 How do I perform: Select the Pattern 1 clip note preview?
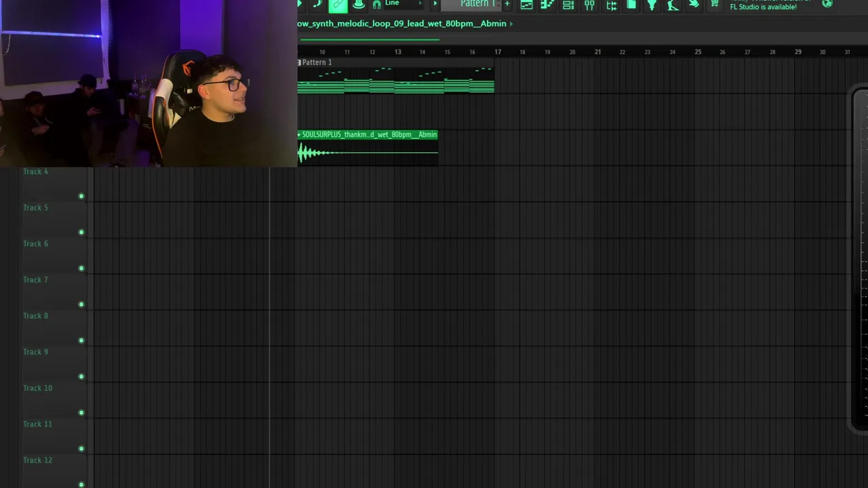point(396,80)
